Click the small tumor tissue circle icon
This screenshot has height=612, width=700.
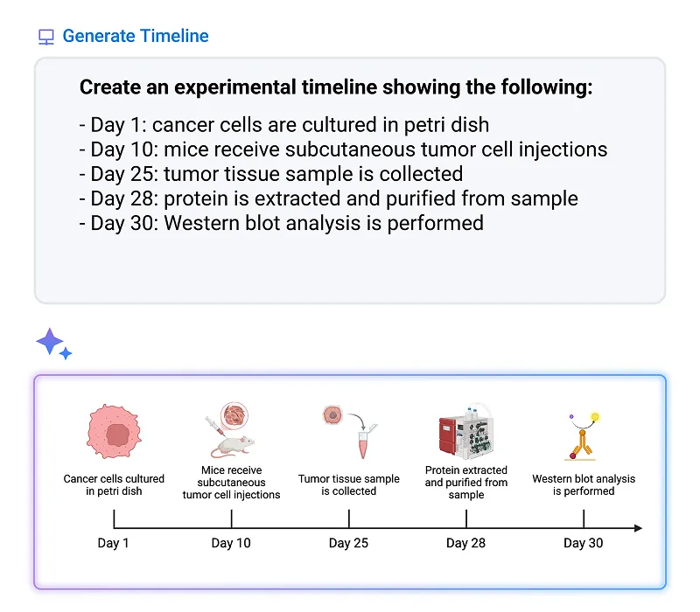pos(332,414)
